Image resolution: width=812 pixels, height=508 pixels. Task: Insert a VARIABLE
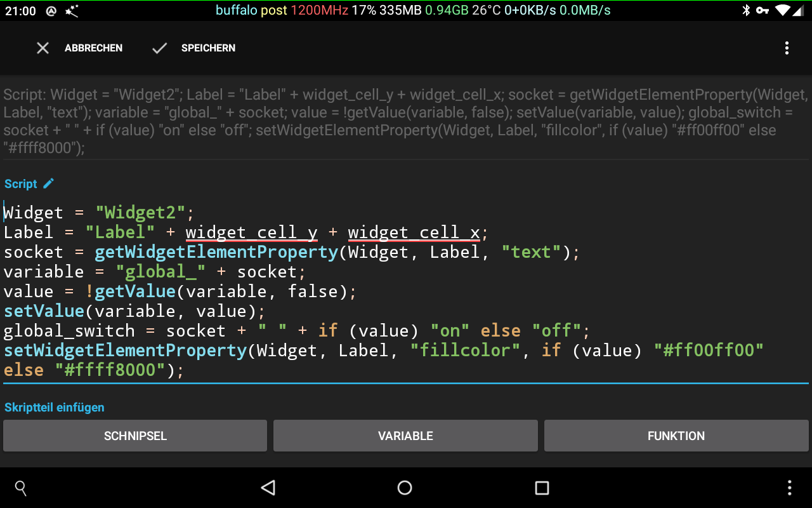click(405, 436)
